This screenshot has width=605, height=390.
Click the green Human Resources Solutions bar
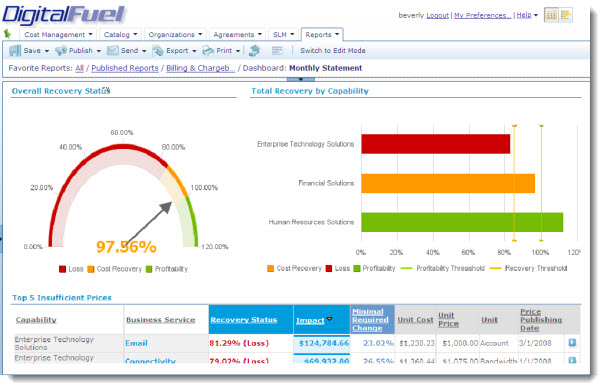(x=462, y=222)
